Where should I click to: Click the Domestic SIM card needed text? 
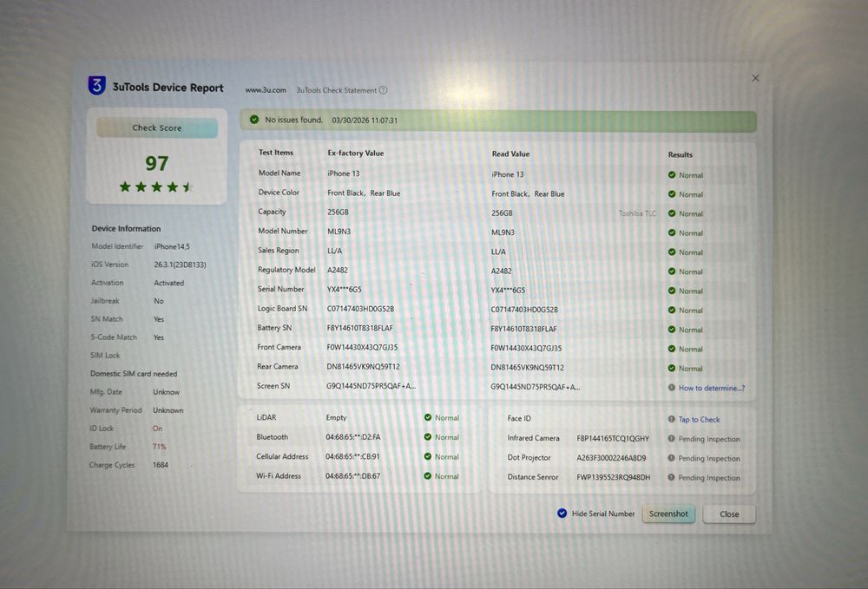pos(134,374)
